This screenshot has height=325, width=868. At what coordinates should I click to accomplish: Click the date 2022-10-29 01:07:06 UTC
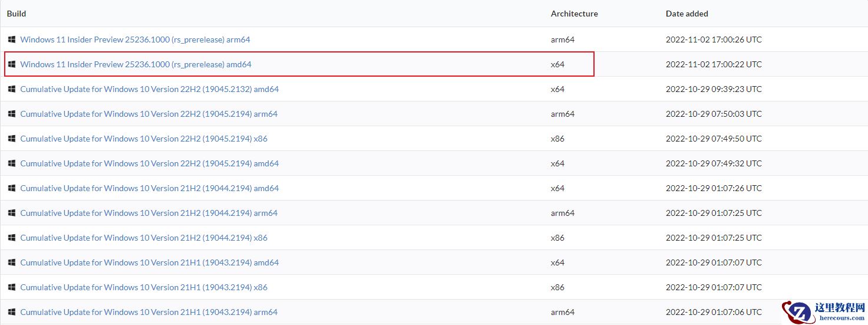pyautogui.click(x=714, y=312)
